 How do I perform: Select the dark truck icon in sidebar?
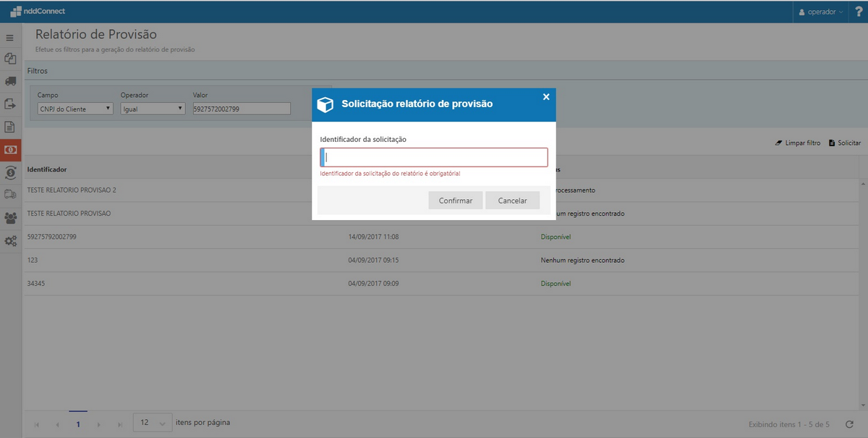point(10,82)
